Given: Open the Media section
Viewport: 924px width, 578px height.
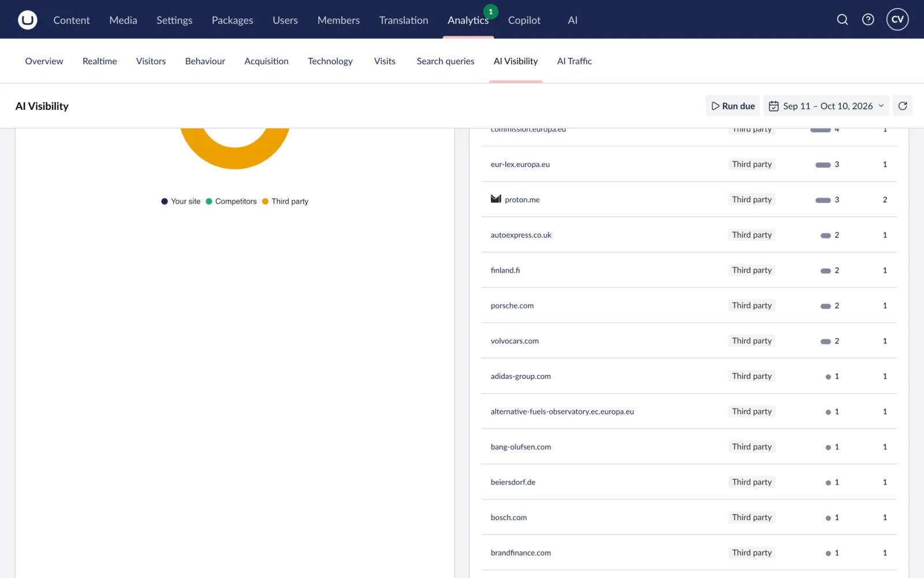Looking at the screenshot, I should (123, 20).
